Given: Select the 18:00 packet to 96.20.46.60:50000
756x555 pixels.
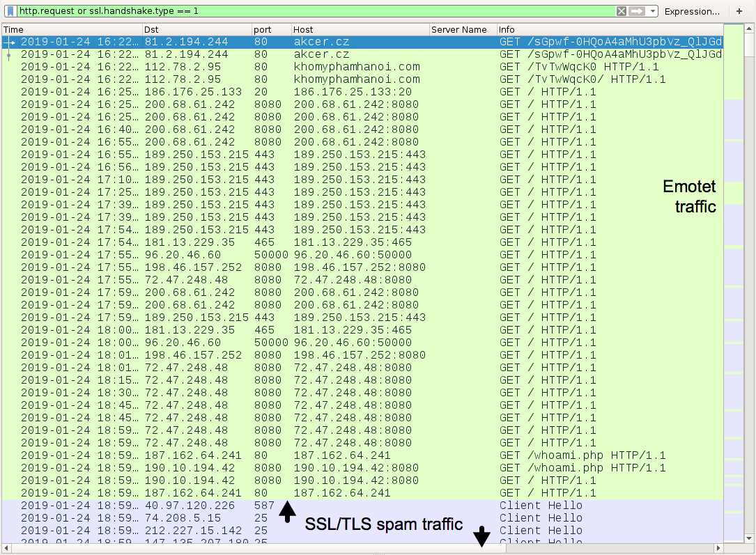Looking at the screenshot, I should [362, 343].
